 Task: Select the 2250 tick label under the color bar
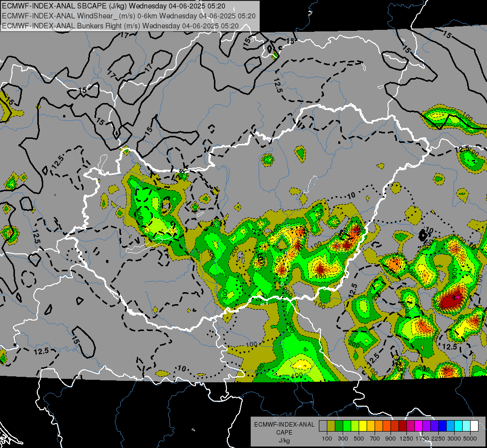point(439,439)
